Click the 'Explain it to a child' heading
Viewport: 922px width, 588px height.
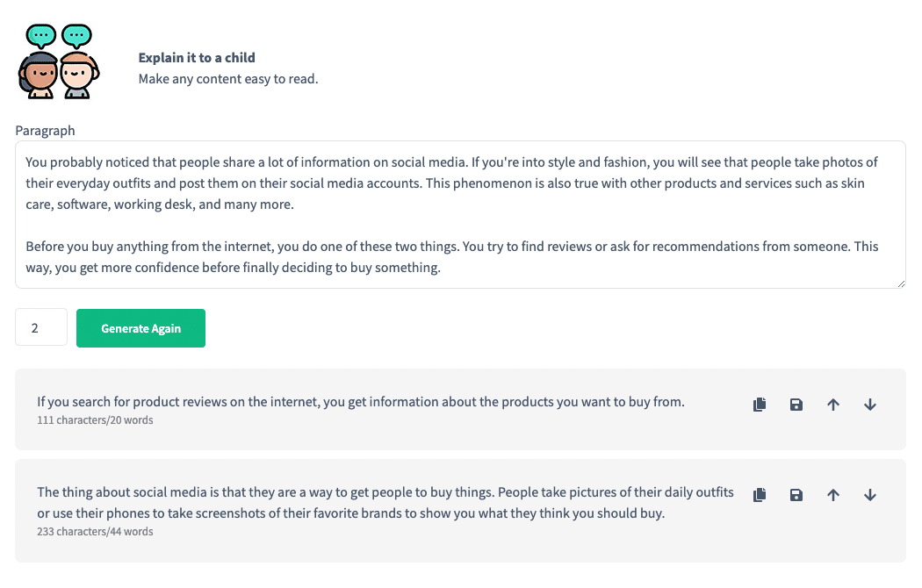197,58
